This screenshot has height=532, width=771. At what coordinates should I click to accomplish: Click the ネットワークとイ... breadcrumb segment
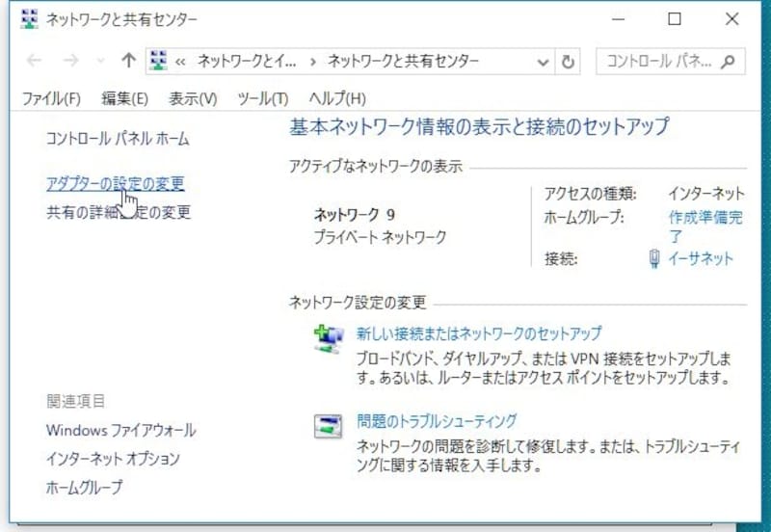(x=247, y=62)
